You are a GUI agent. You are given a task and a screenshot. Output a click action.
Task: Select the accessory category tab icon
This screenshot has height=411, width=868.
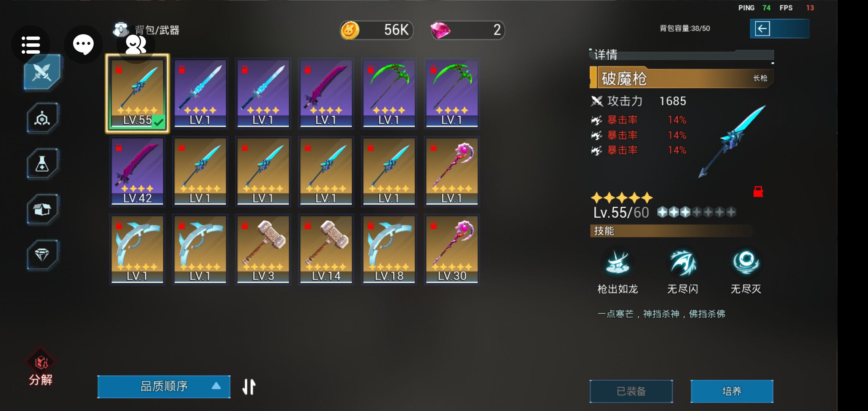tap(42, 118)
